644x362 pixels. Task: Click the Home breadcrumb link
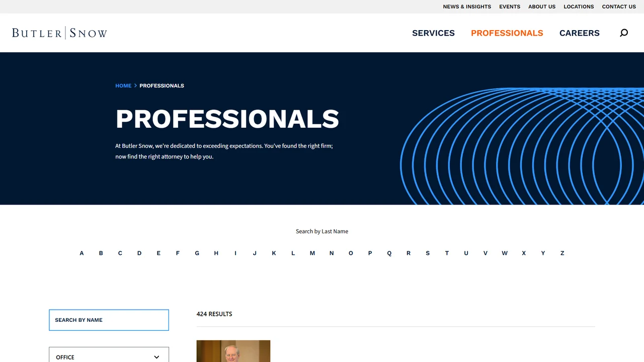click(123, 85)
